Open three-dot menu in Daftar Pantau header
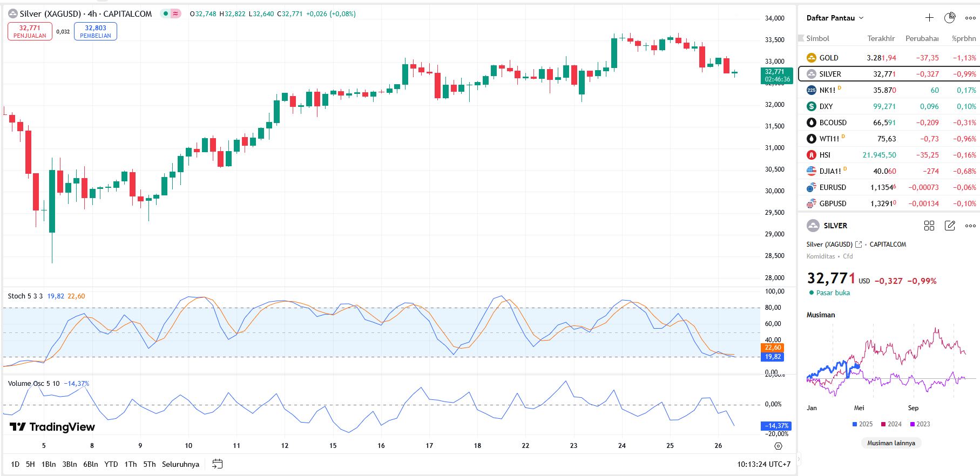 970,18
